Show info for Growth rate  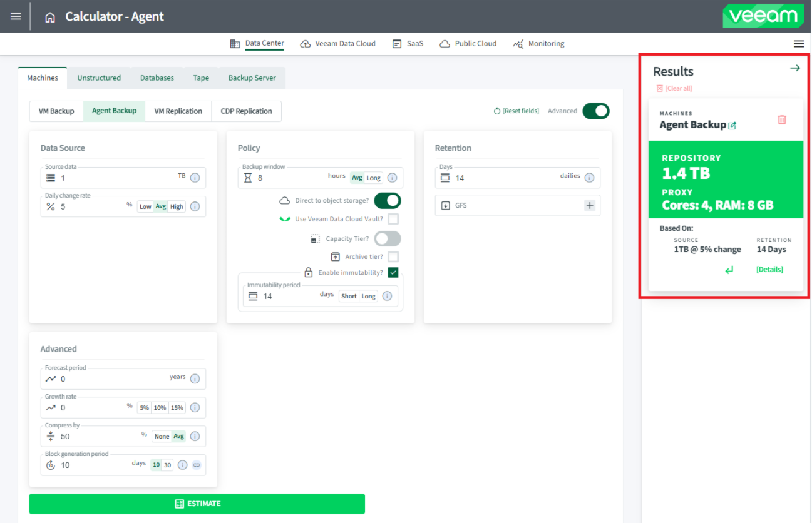[x=195, y=407]
